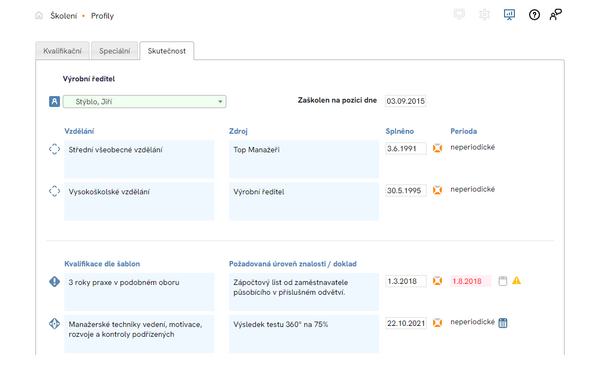Click the Požadovaná úroveň znalosti / doklad heading
The height and width of the screenshot is (378, 600).
click(x=293, y=264)
